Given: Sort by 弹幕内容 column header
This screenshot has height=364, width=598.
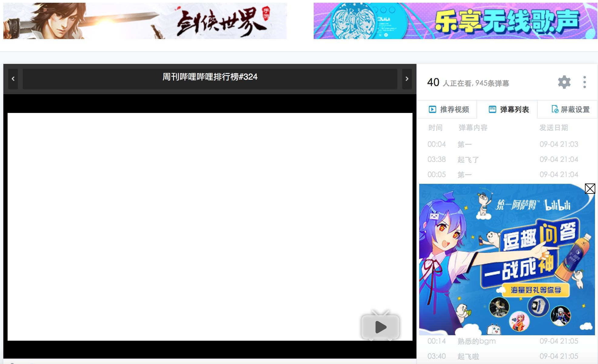Looking at the screenshot, I should click(473, 127).
